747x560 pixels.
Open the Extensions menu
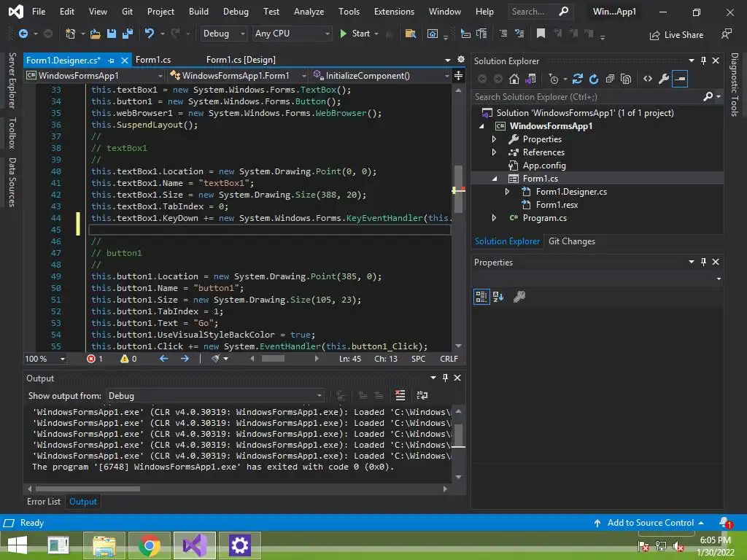tap(394, 12)
